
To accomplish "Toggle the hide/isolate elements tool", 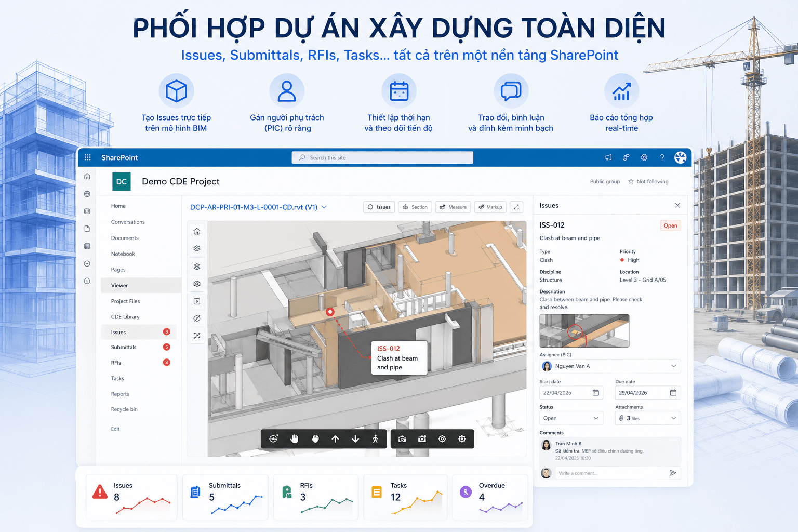I will point(196,318).
